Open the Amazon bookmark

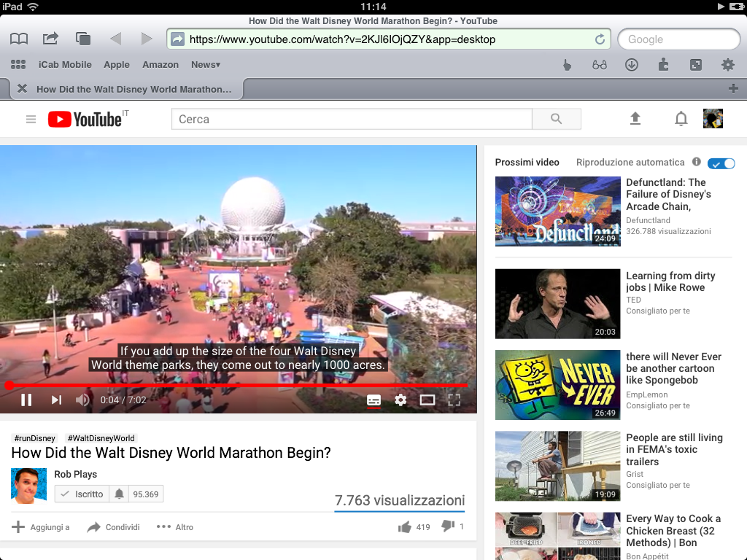160,65
